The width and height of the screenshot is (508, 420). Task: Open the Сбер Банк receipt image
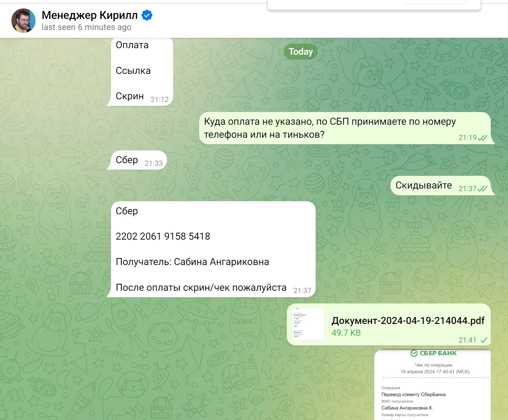432,385
